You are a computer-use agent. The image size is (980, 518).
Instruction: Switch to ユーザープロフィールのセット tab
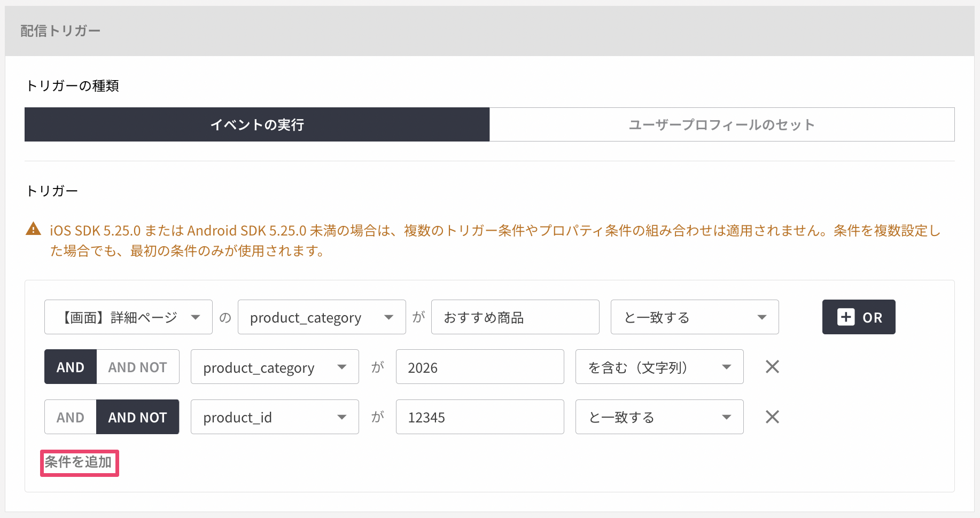click(x=722, y=124)
